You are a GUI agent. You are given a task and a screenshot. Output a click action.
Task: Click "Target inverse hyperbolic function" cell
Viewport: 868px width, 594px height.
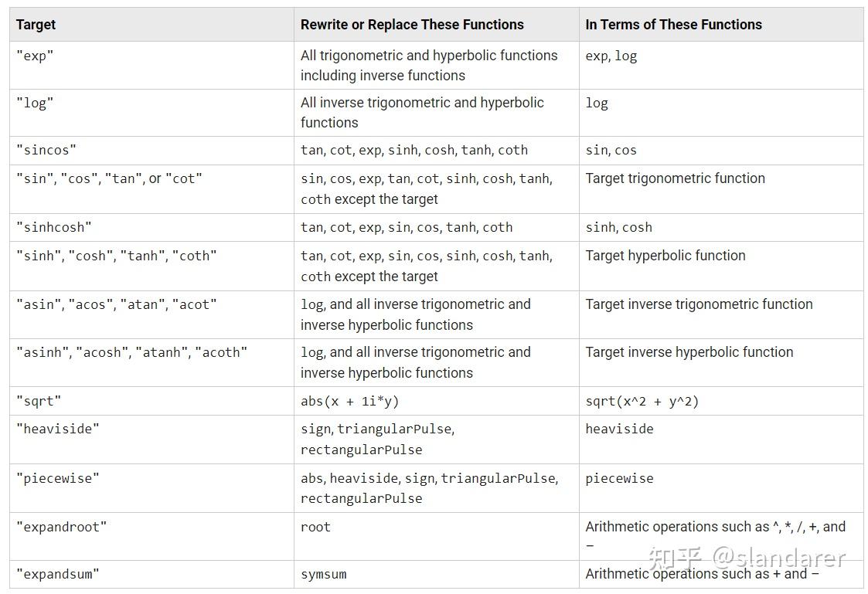tap(689, 352)
